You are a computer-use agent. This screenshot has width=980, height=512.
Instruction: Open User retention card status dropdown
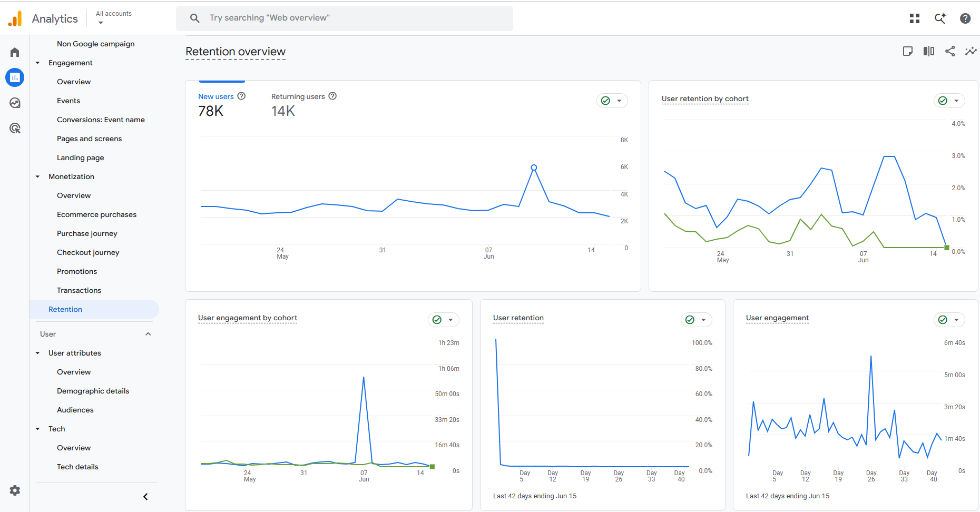pos(697,320)
